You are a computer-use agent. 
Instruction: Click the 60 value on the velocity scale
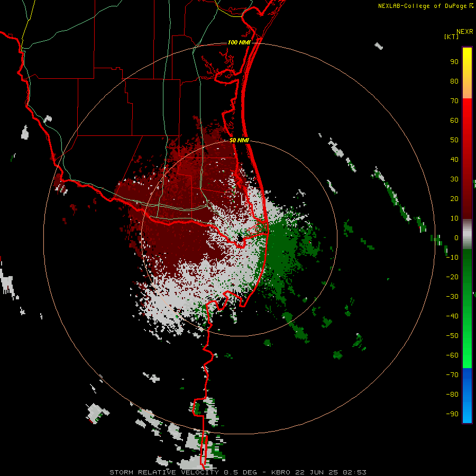[454, 120]
